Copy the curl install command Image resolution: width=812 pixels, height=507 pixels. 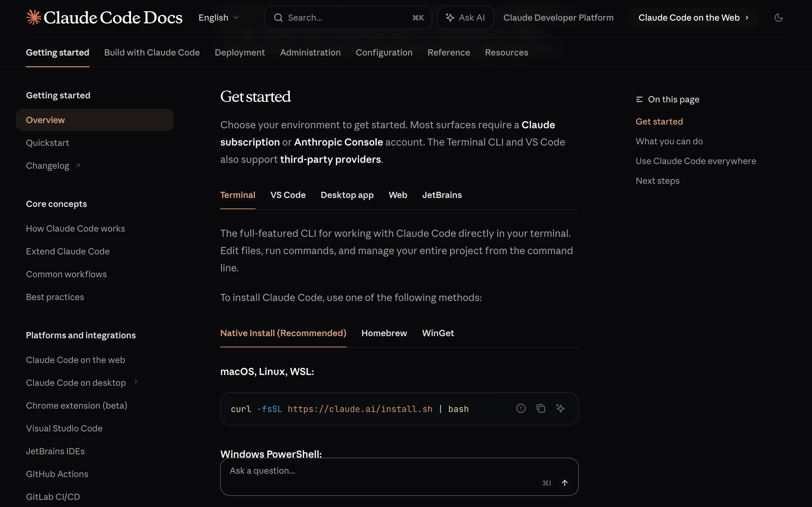click(540, 408)
